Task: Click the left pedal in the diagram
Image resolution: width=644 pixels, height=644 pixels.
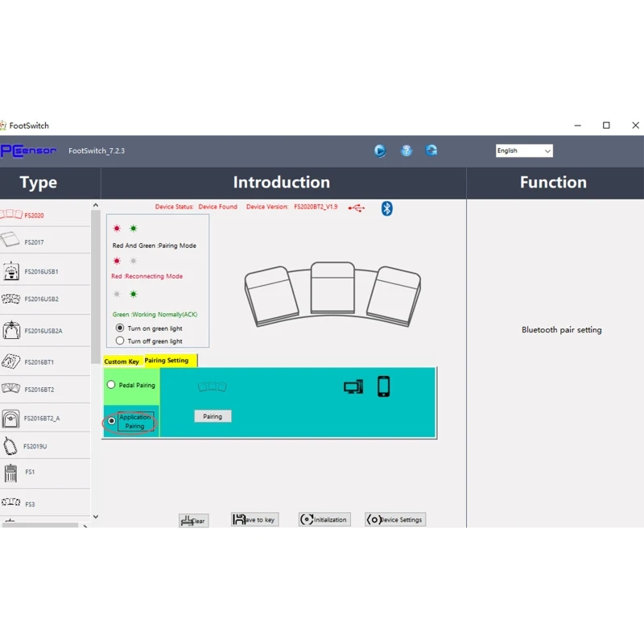Action: coord(273,297)
